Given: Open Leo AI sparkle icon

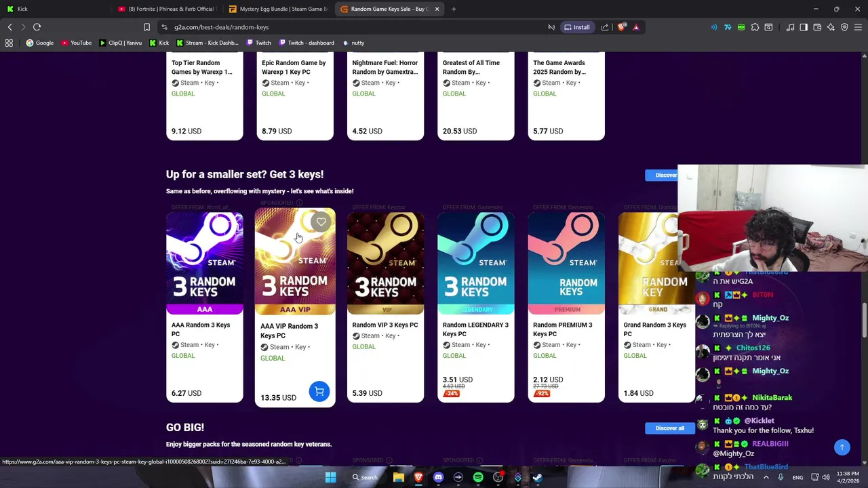Looking at the screenshot, I should pos(831,27).
